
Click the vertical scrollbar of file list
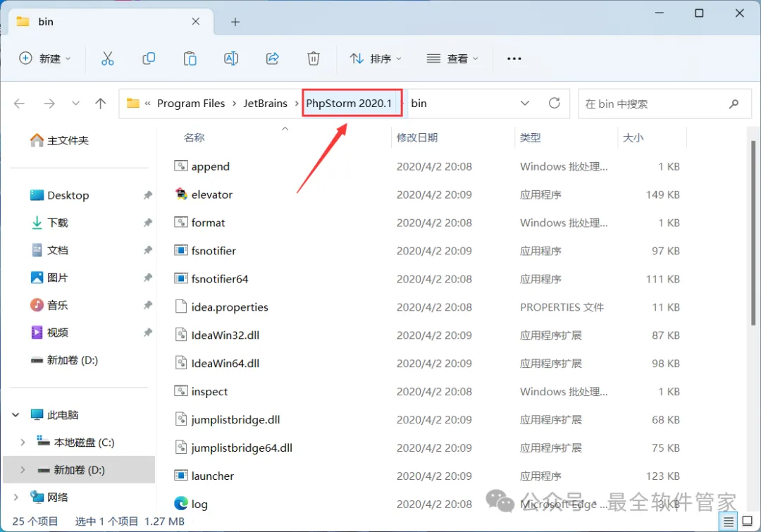pos(753,233)
